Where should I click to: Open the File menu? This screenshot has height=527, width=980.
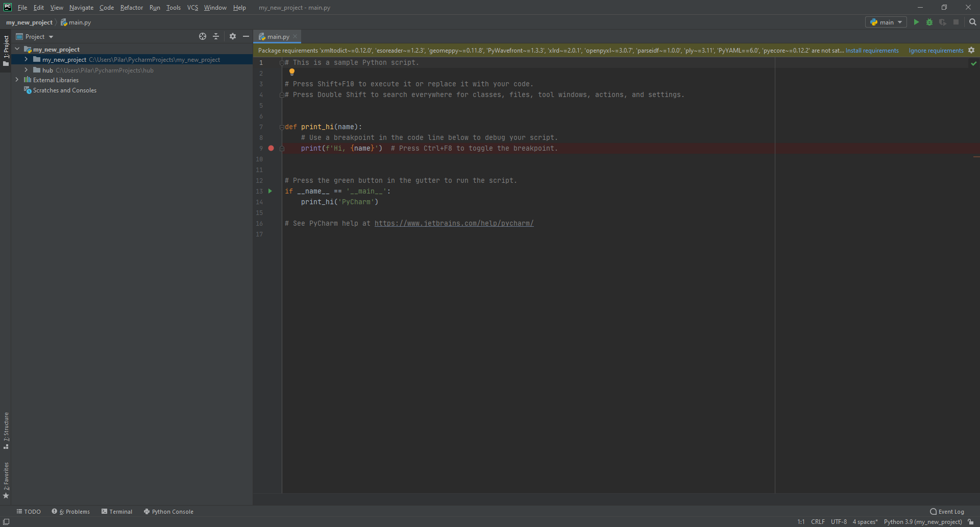tap(22, 7)
